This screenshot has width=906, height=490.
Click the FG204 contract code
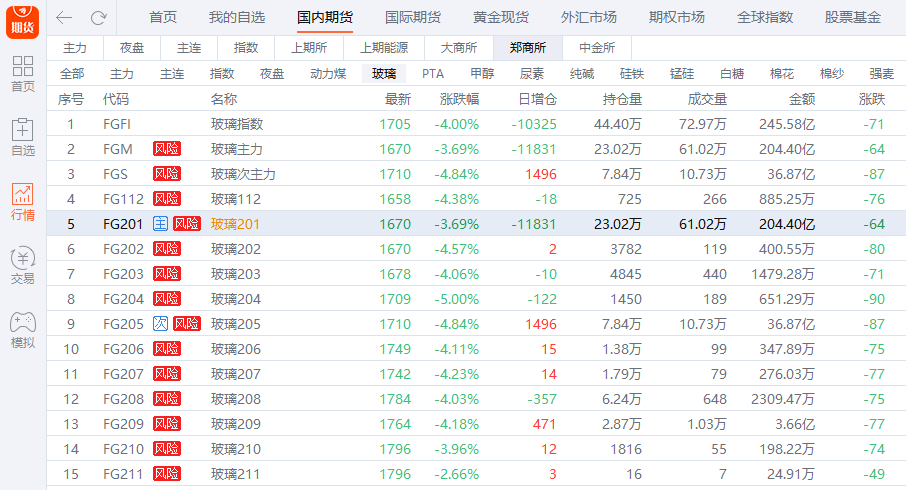123,299
